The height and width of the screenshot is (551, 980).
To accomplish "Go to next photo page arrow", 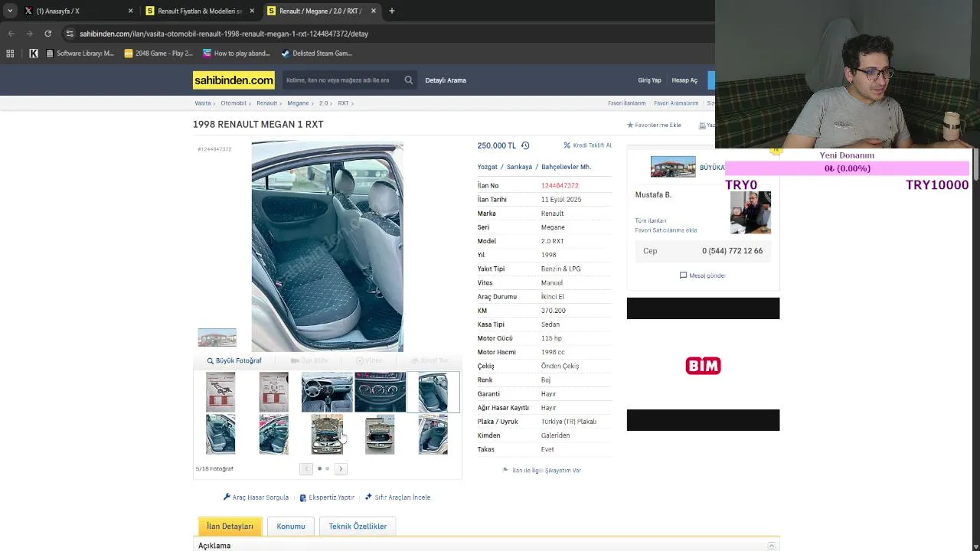I will (x=341, y=469).
